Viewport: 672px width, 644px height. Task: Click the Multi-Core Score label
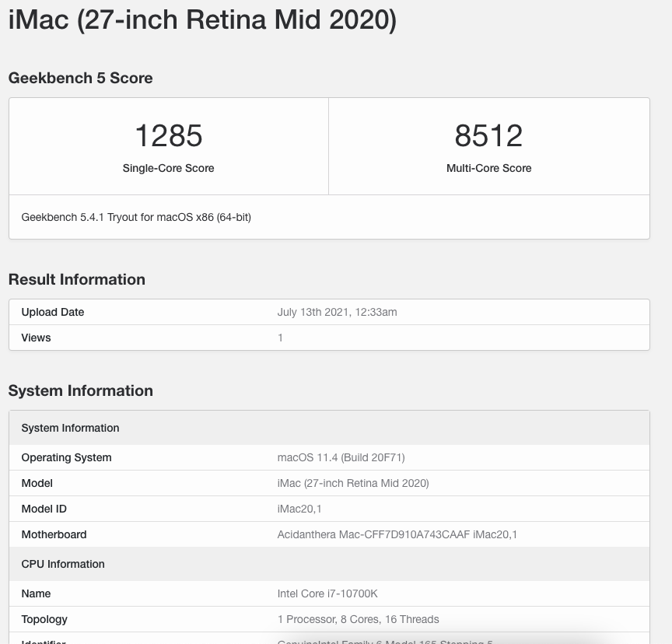pyautogui.click(x=489, y=168)
